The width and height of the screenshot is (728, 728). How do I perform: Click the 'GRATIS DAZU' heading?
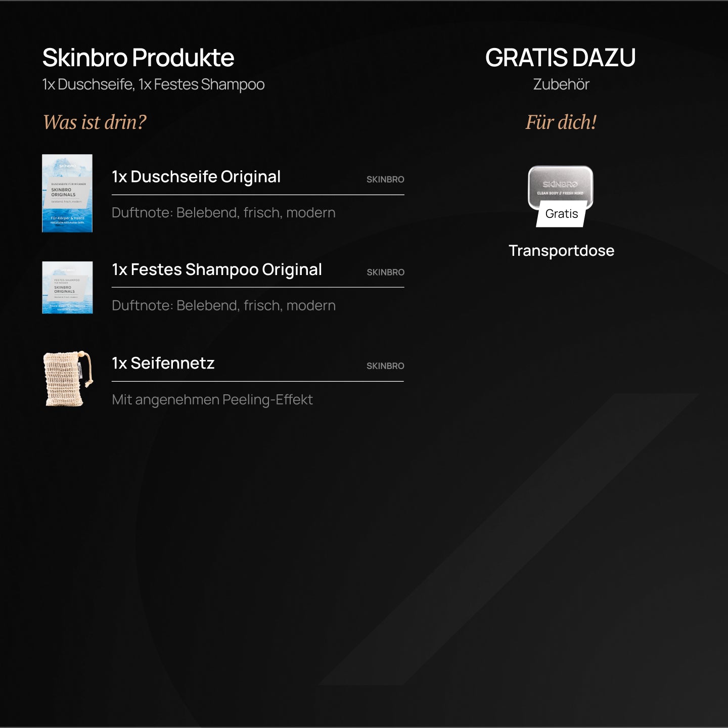click(561, 57)
